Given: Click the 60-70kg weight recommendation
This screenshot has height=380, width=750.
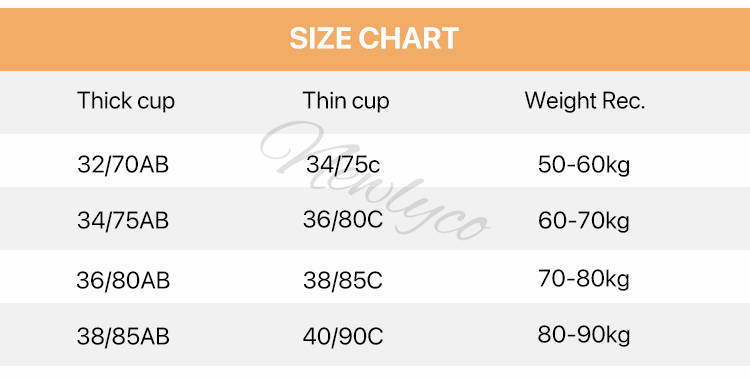Looking at the screenshot, I should (x=584, y=221).
